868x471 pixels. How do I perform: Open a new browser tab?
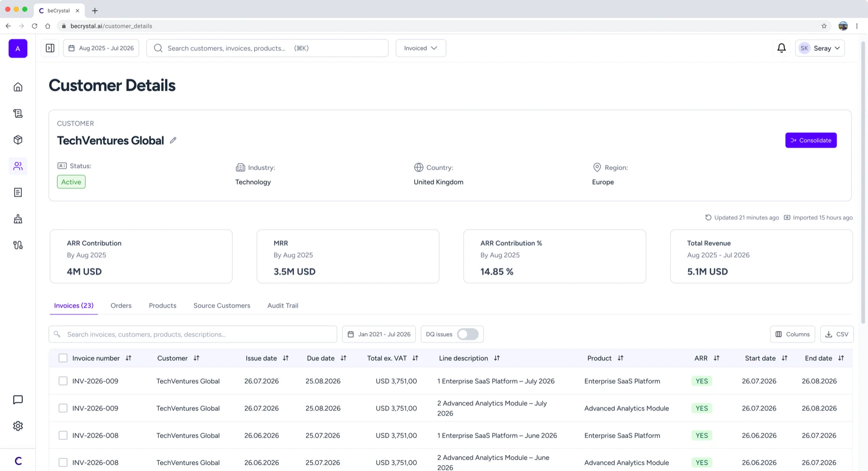pos(95,11)
